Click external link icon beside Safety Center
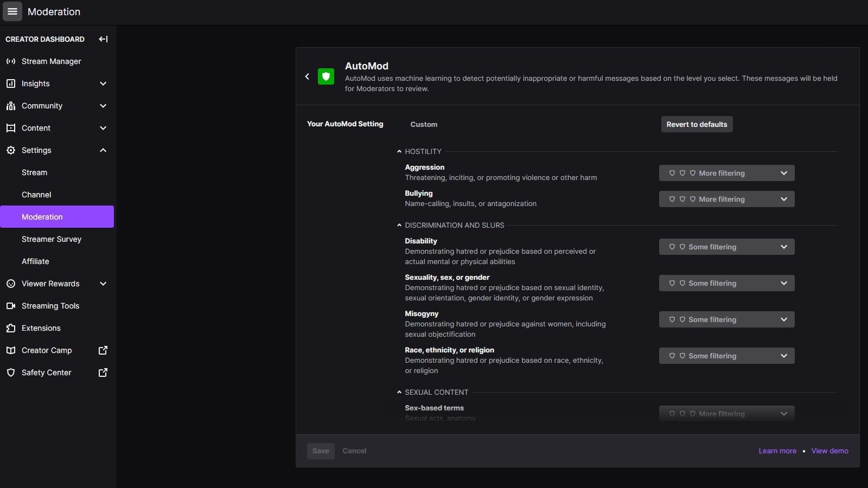Viewport: 868px width, 488px height. [x=103, y=373]
